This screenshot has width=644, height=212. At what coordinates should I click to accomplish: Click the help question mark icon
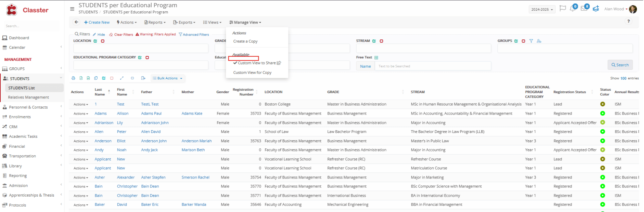pos(629,21)
